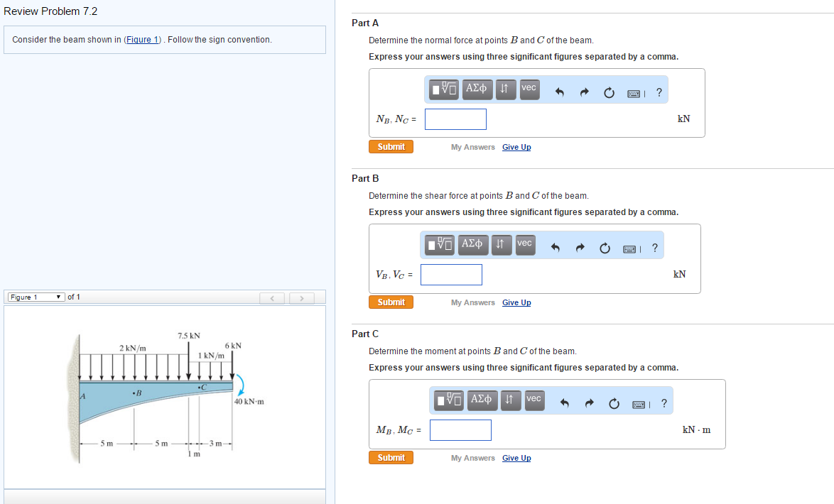Open the Figure 1 link in problem text
This screenshot has width=834, height=504.
[x=142, y=40]
